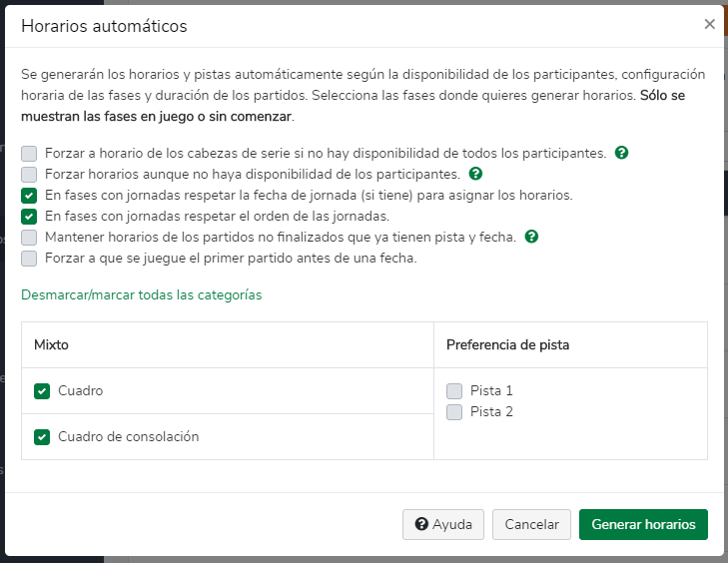Check Forzar horarios aunque no haya disponibilidad
Screen dimensions: 728x563
pyautogui.click(x=29, y=175)
